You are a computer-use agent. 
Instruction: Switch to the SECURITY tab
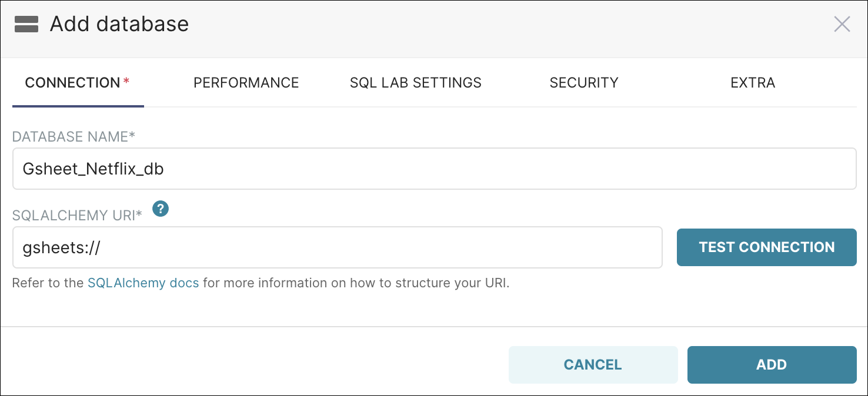(x=583, y=83)
